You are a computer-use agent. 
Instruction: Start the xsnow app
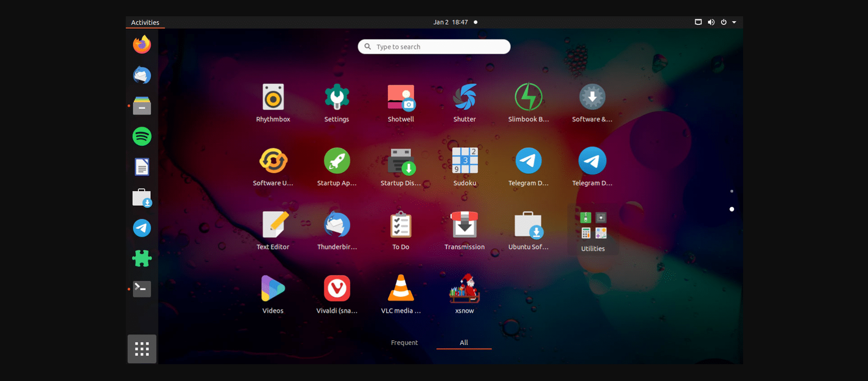point(465,294)
